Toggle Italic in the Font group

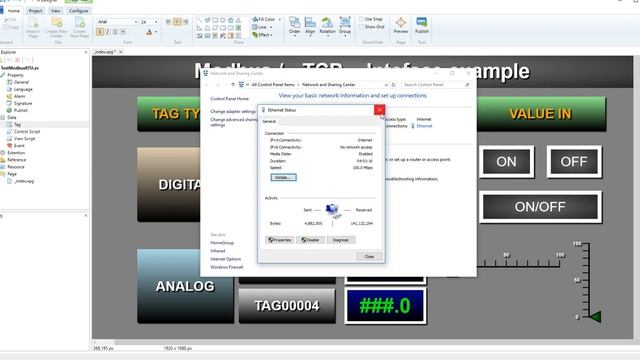(x=108, y=31)
